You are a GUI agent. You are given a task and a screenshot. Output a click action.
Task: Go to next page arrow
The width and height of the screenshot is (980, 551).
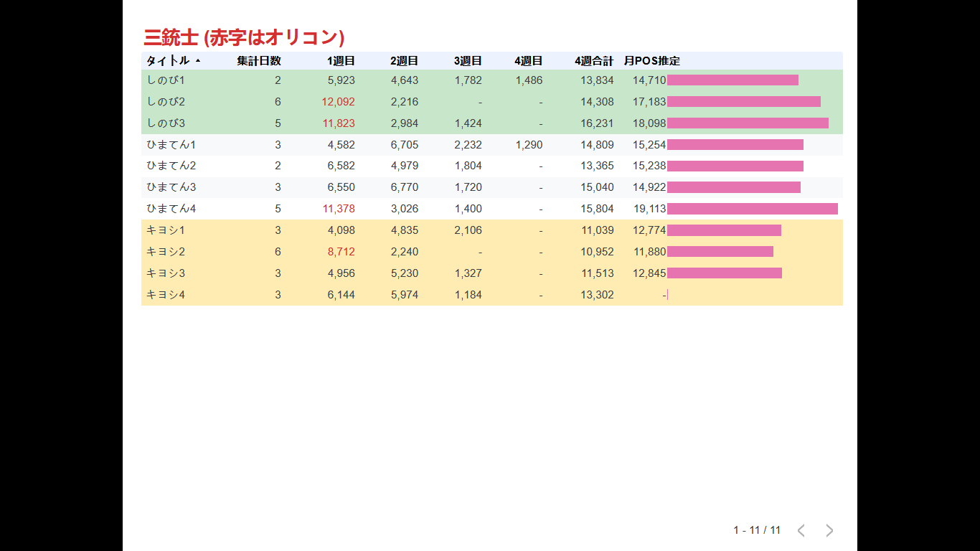[829, 530]
